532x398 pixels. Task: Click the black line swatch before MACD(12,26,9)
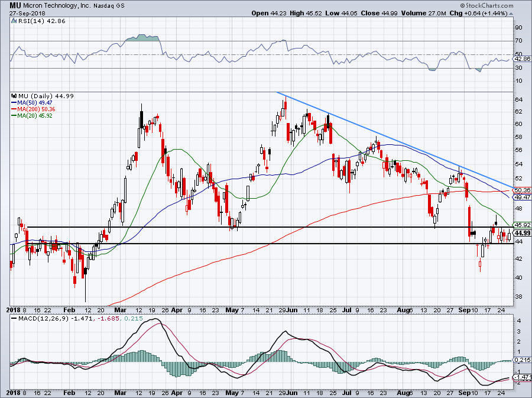coord(14,319)
